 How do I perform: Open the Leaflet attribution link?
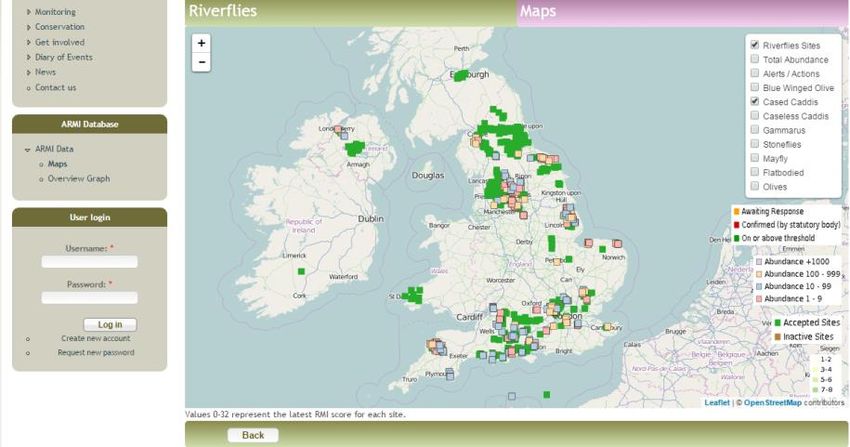coord(717,403)
